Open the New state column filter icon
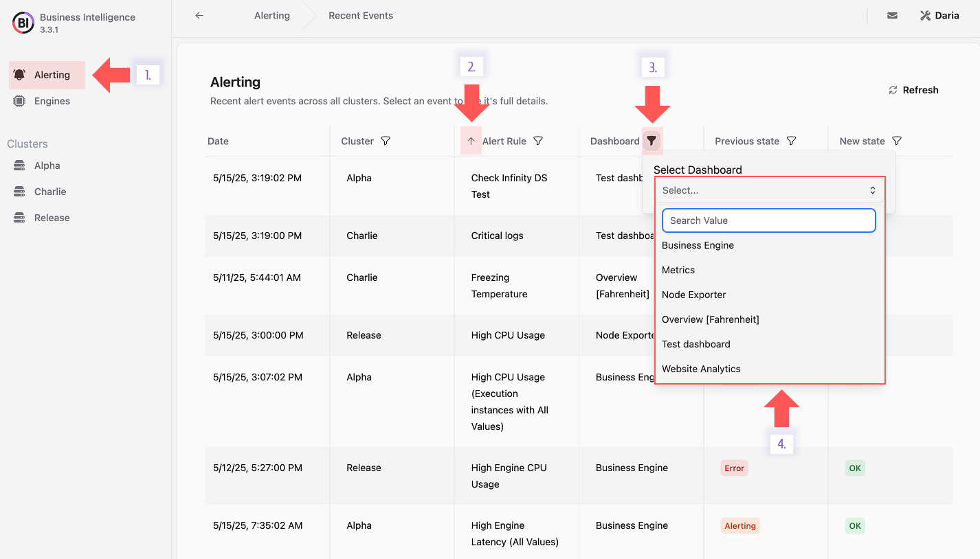The height and width of the screenshot is (559, 980). point(897,141)
